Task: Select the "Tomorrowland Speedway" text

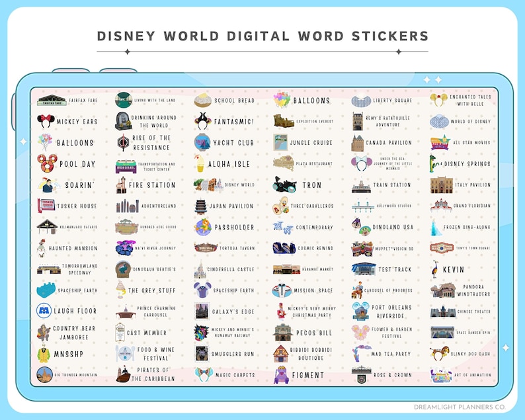Action: (x=80, y=269)
